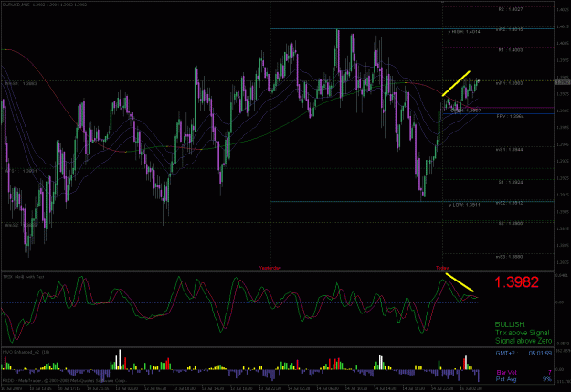Select the yellow trendline in the TRIX panel
The width and height of the screenshot is (571, 392).
[460, 282]
